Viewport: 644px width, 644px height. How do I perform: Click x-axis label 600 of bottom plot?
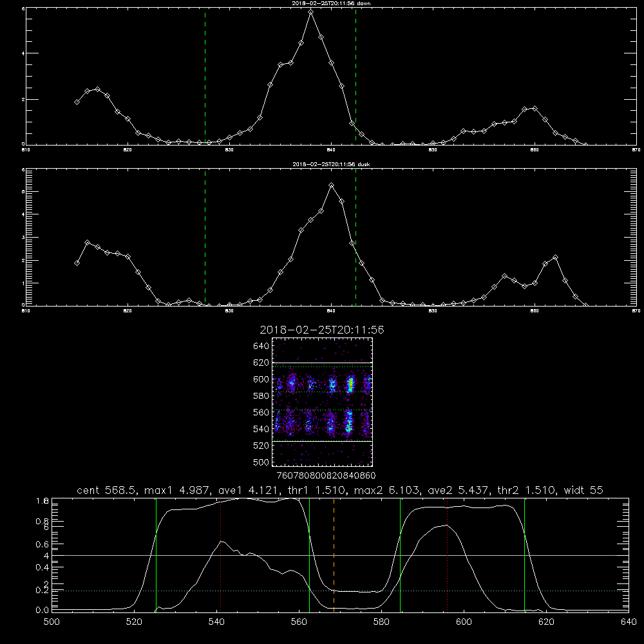click(464, 622)
